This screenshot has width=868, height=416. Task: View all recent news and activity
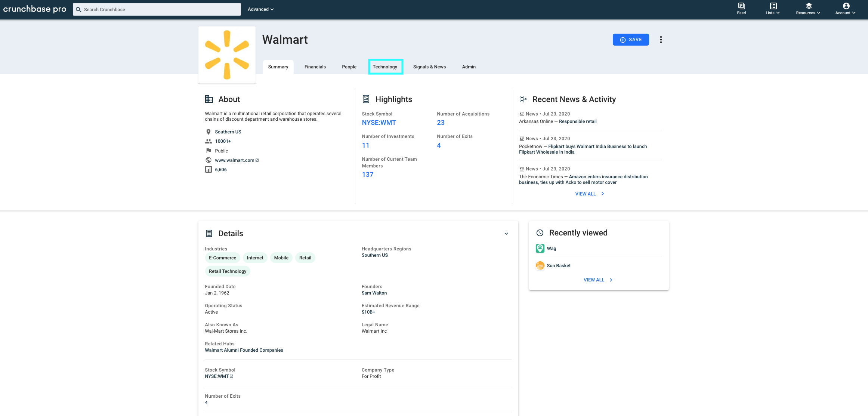(x=586, y=194)
